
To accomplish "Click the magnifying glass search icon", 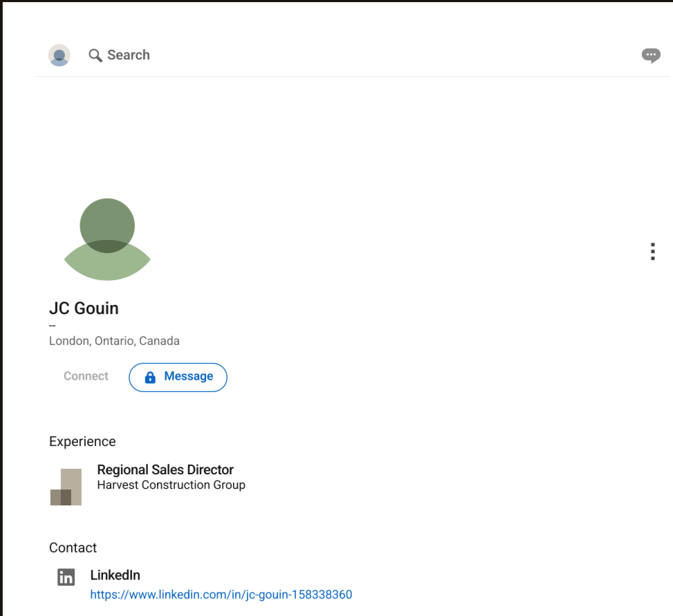I will 95,55.
